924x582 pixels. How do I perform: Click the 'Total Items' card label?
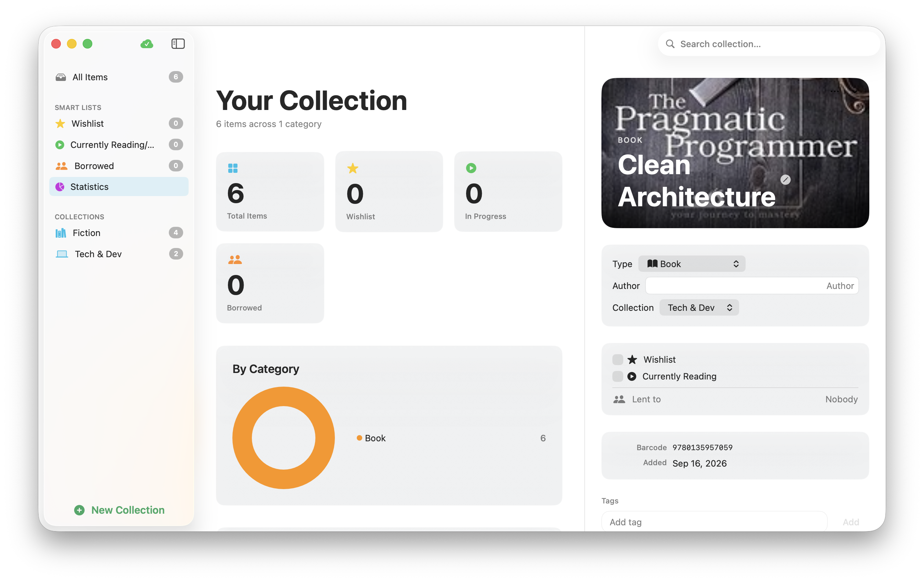[x=247, y=216]
